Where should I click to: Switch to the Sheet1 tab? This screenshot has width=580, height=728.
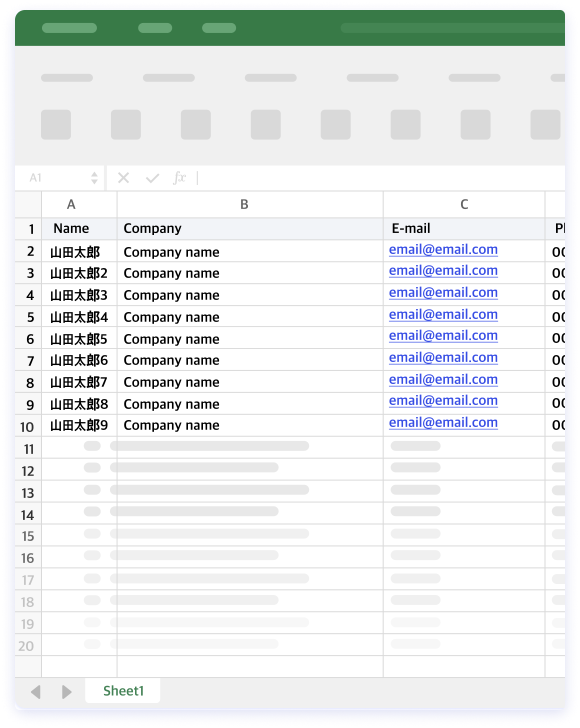(x=123, y=691)
